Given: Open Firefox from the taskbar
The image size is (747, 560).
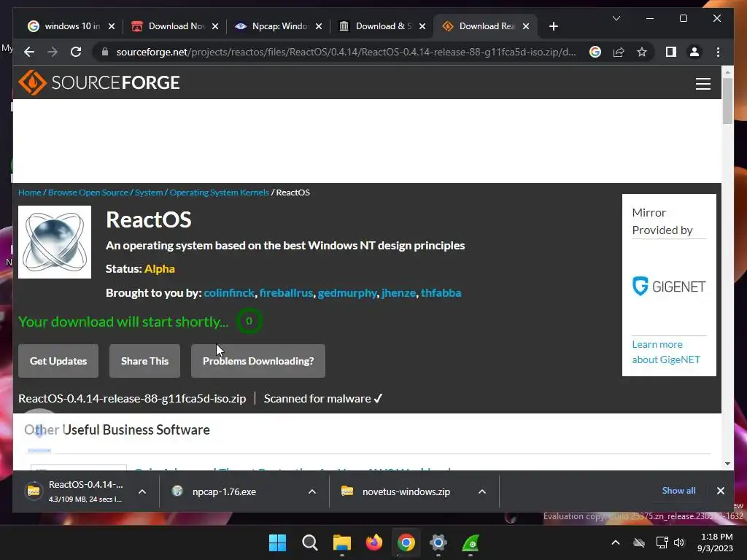Looking at the screenshot, I should coord(374,542).
